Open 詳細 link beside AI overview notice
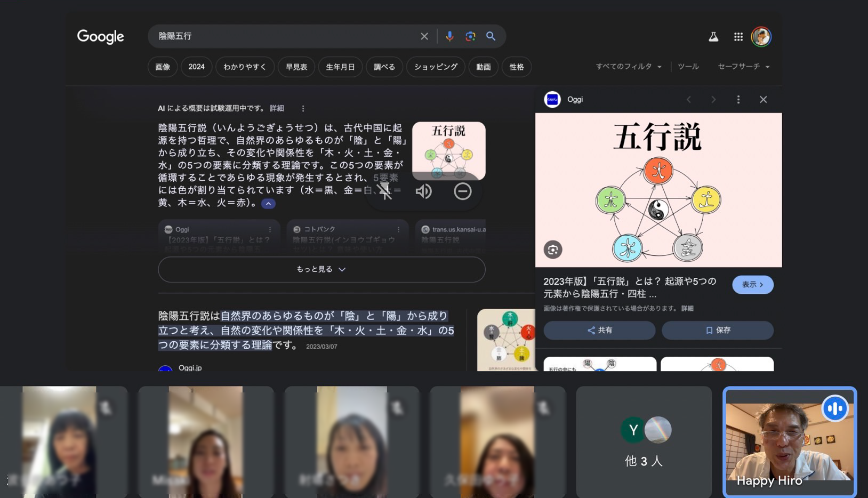 coord(277,108)
